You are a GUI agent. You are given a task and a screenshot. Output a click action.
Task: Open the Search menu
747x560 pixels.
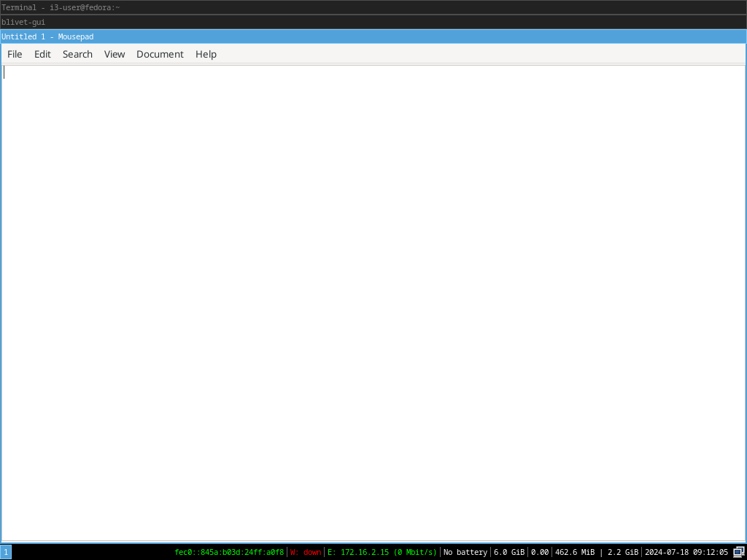[x=77, y=54]
